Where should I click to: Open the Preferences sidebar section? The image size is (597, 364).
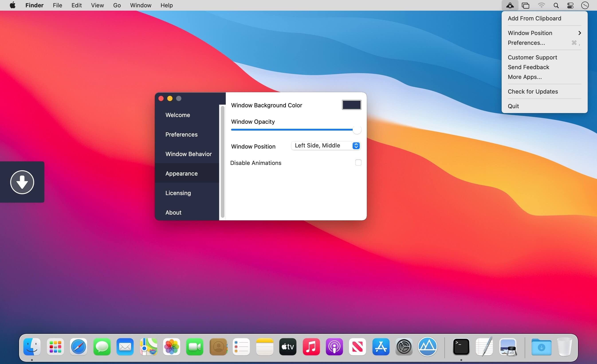click(187, 134)
